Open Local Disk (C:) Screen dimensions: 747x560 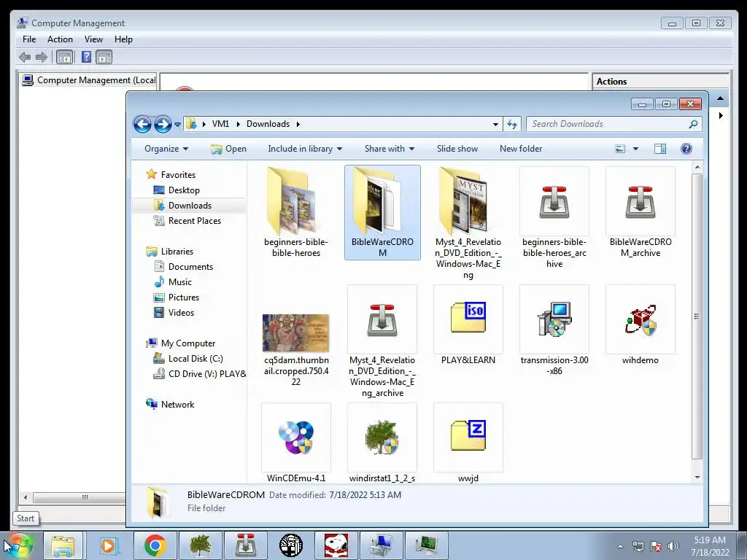[x=196, y=359]
